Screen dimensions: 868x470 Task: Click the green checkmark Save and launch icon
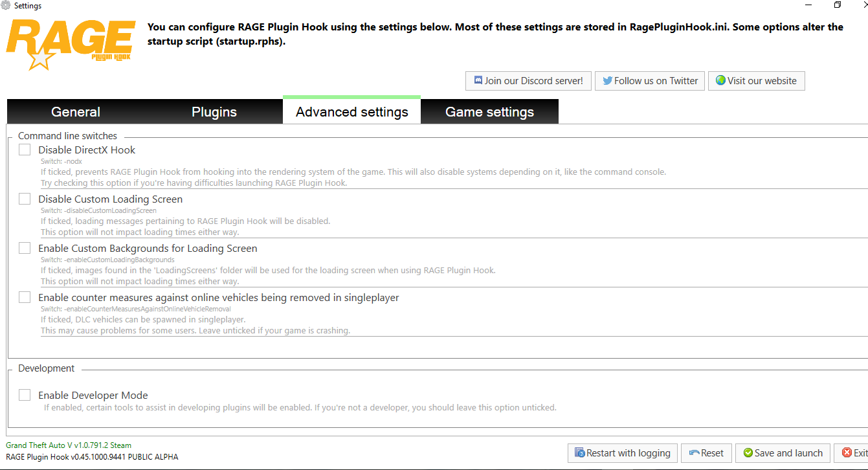click(748, 453)
